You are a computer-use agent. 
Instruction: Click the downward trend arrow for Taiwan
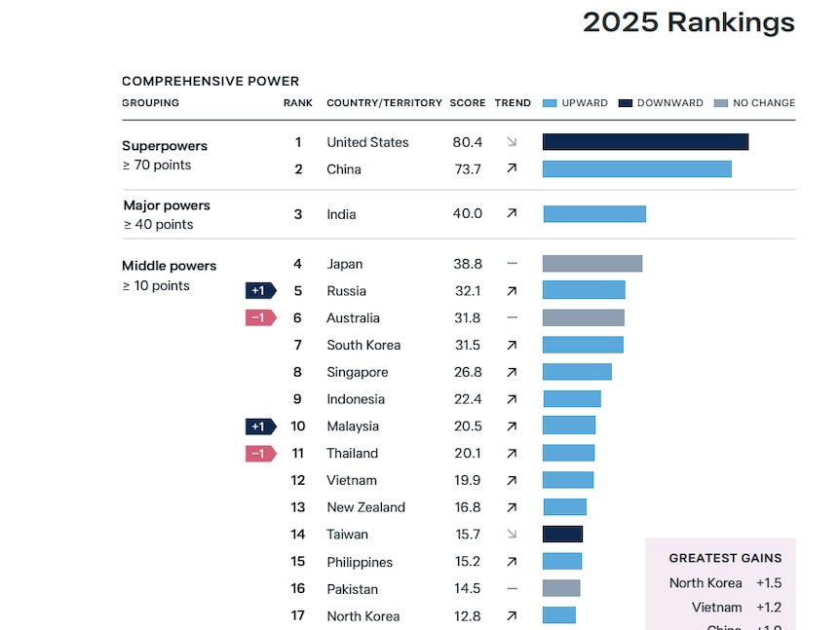pyautogui.click(x=512, y=535)
